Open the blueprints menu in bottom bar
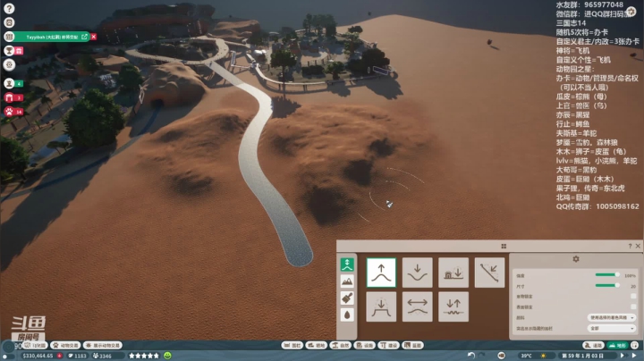 tap(412, 346)
